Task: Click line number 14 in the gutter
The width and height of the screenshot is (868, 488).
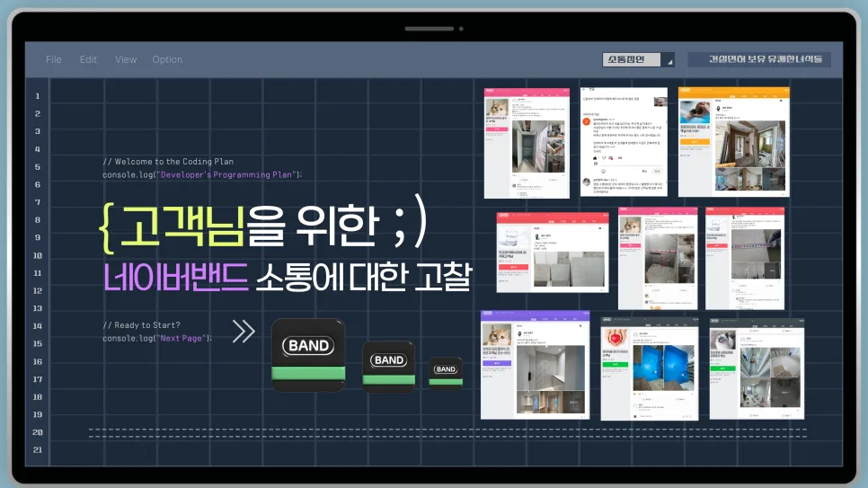Action: (x=38, y=325)
